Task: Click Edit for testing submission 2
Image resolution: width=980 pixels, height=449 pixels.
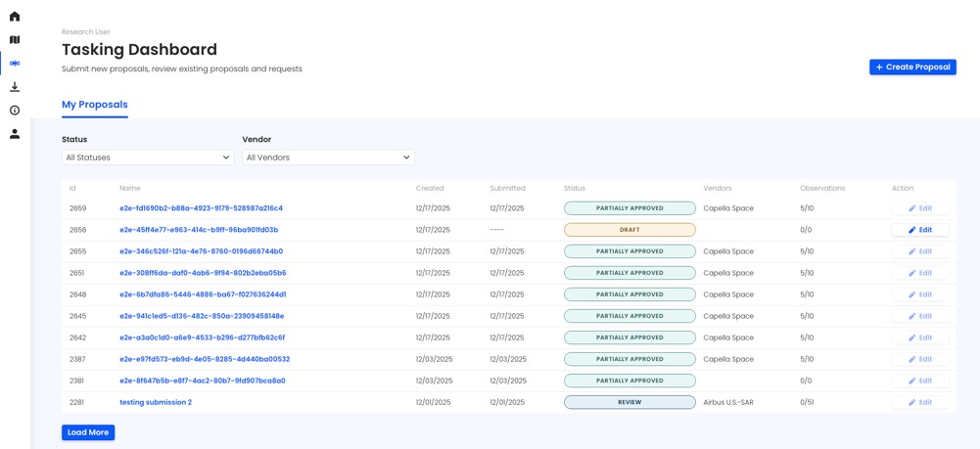Action: click(x=920, y=402)
